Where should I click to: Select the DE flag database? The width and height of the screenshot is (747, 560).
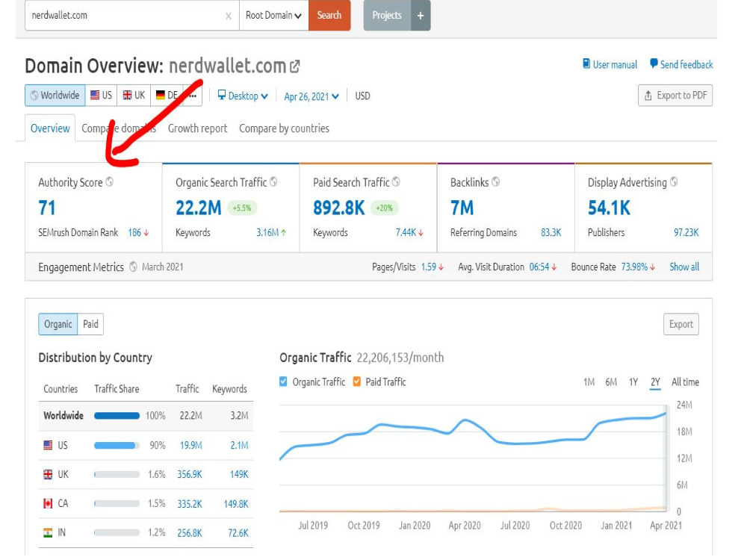tap(167, 96)
